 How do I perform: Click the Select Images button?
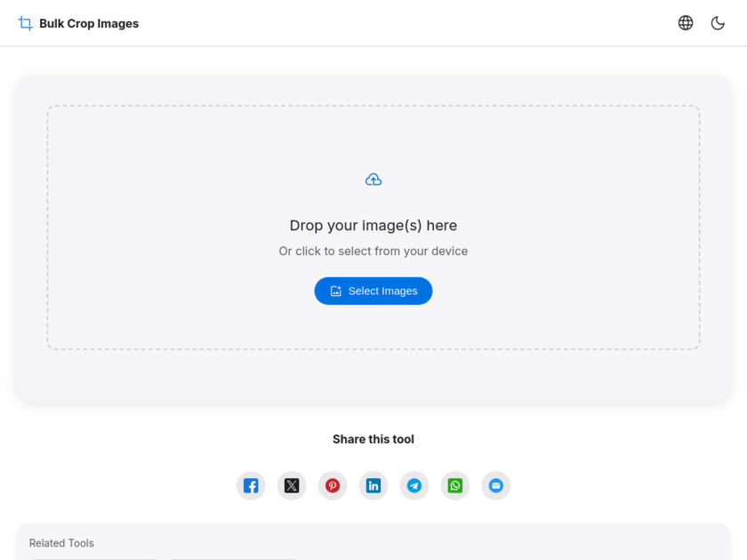373,291
